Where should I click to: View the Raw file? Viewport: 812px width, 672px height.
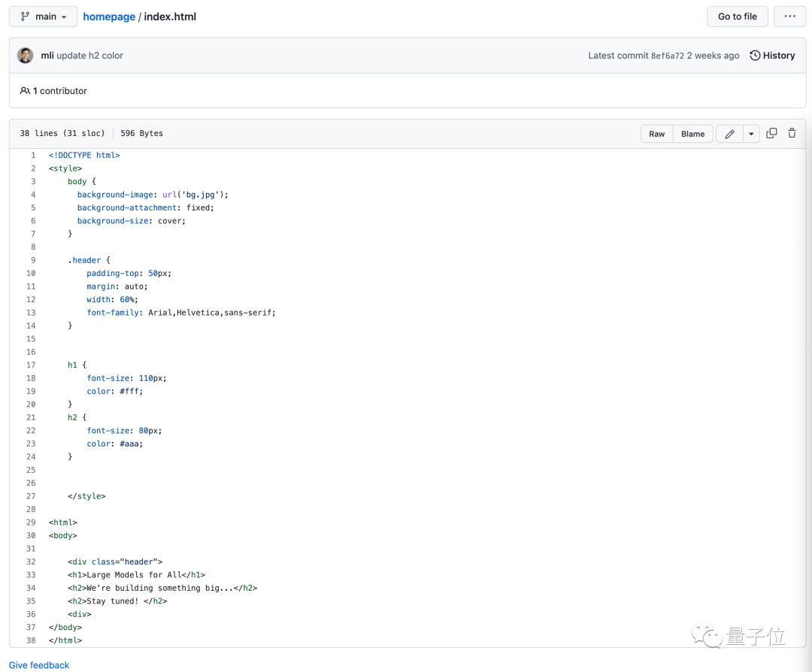click(x=656, y=134)
